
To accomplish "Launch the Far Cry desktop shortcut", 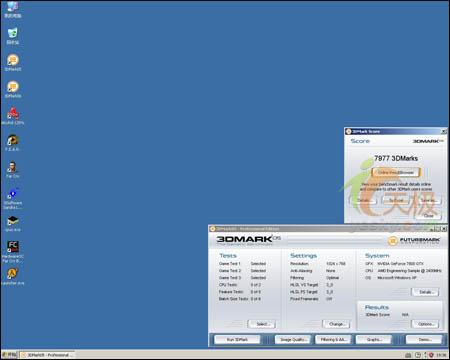I will [x=12, y=169].
